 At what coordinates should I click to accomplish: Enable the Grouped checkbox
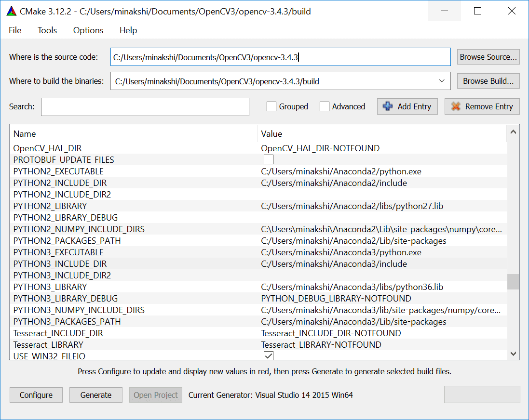pyautogui.click(x=271, y=106)
